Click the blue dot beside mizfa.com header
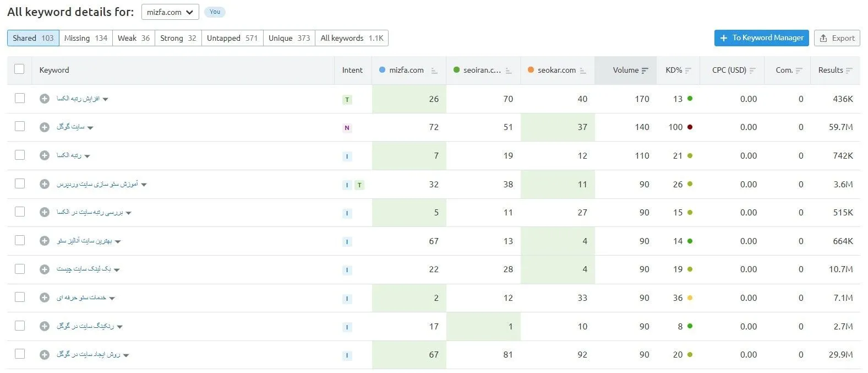Screen dimensions: 868x373 [383, 70]
